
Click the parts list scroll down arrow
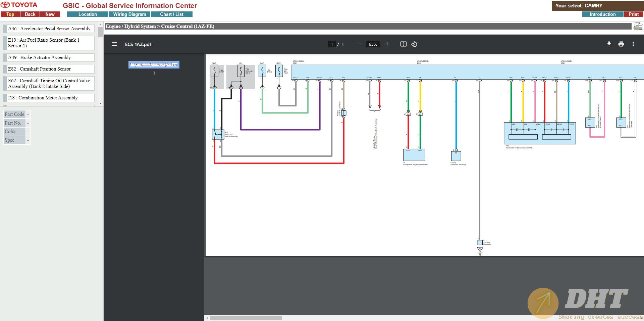click(100, 103)
